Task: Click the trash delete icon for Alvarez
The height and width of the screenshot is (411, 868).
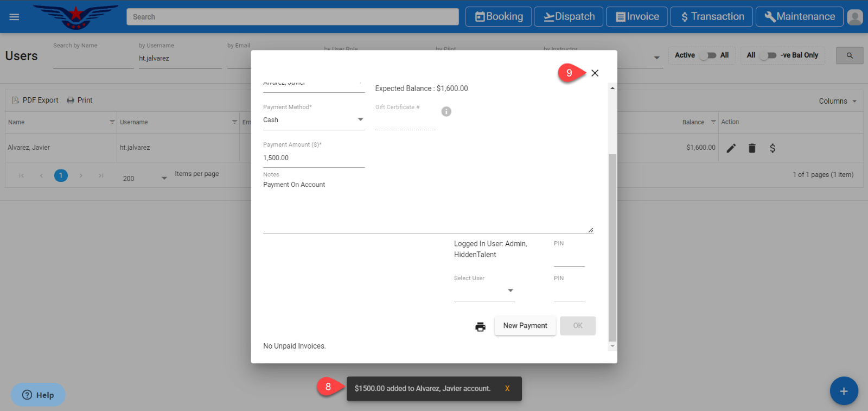Action: coord(752,148)
